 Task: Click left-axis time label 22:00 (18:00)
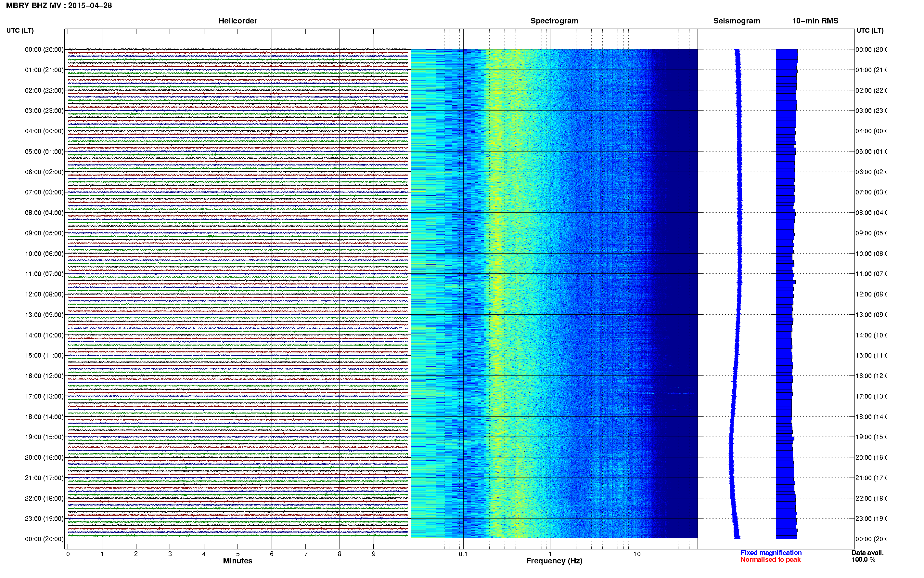tap(44, 498)
